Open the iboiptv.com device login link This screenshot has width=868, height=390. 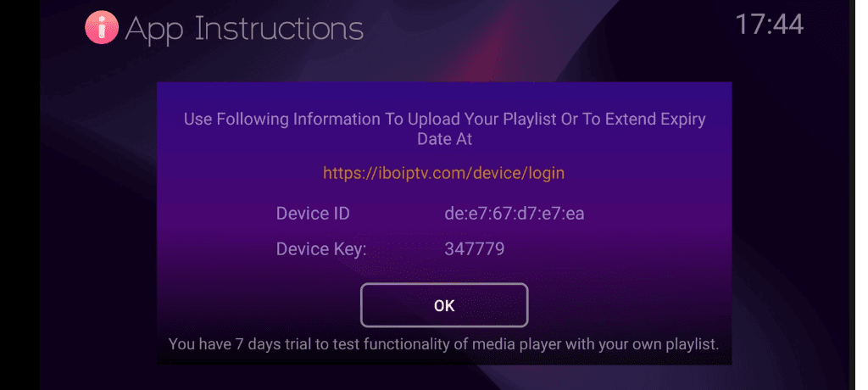click(x=443, y=173)
